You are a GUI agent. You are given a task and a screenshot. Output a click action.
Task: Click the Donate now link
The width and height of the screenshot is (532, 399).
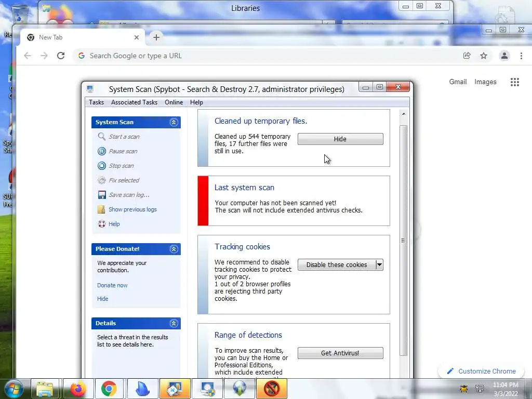point(112,285)
